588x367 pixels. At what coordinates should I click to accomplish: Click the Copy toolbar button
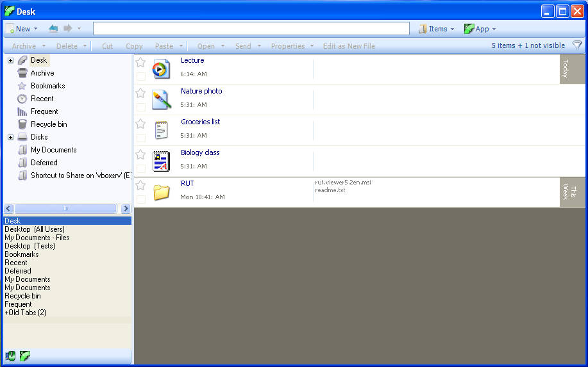[x=134, y=46]
